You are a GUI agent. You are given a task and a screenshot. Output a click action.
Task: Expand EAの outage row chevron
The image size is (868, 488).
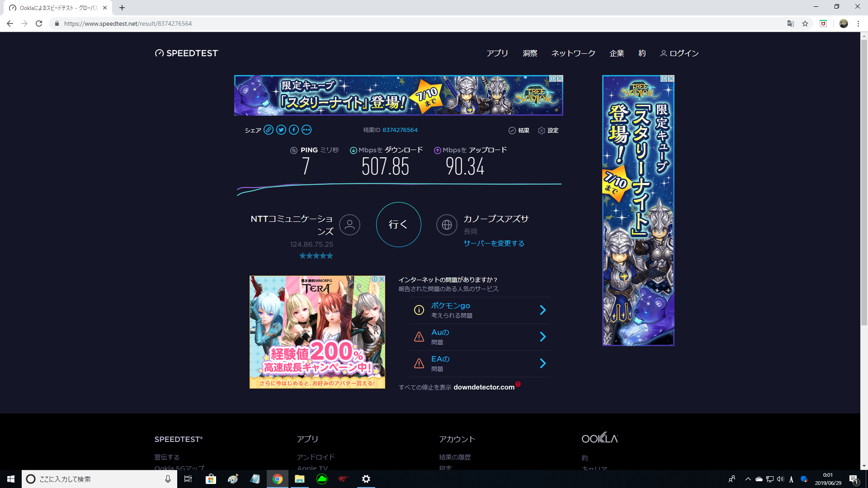543,363
